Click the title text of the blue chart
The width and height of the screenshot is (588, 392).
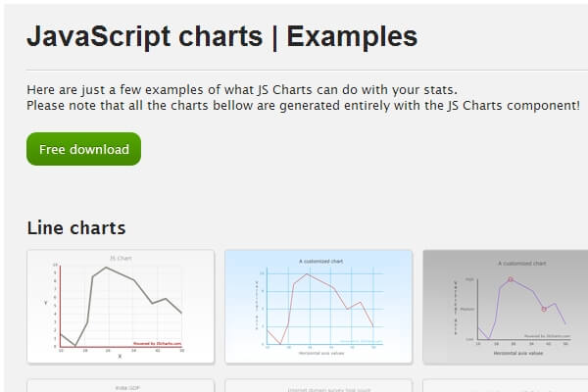point(320,261)
